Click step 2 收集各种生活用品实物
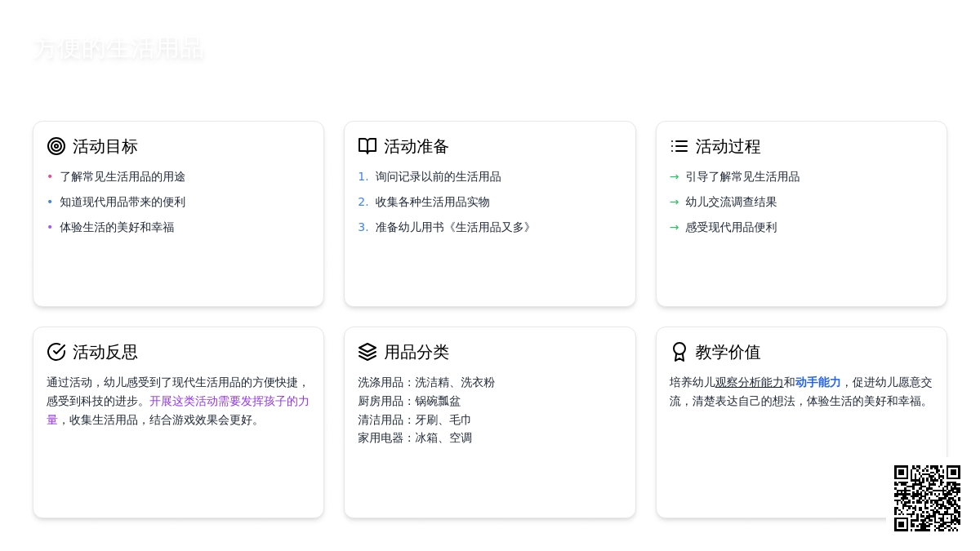The height and width of the screenshot is (551, 980). (x=433, y=202)
